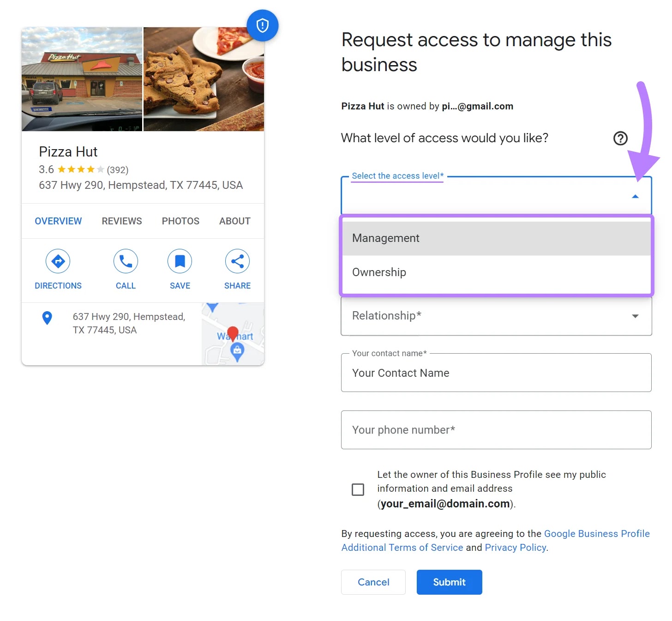Click the blue location pin beside the address
The width and height of the screenshot is (672, 621).
pos(47,318)
